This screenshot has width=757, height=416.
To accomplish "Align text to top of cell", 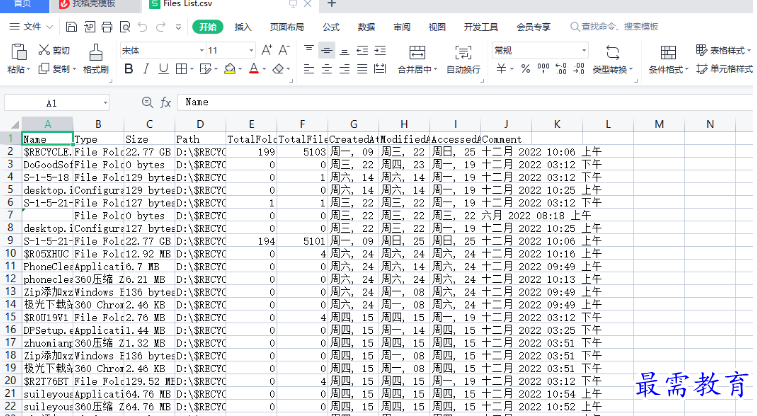I will 309,50.
